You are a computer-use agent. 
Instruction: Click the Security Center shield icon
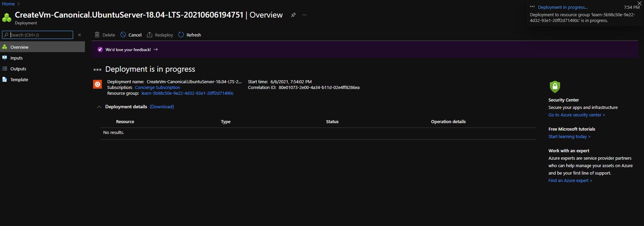point(555,87)
